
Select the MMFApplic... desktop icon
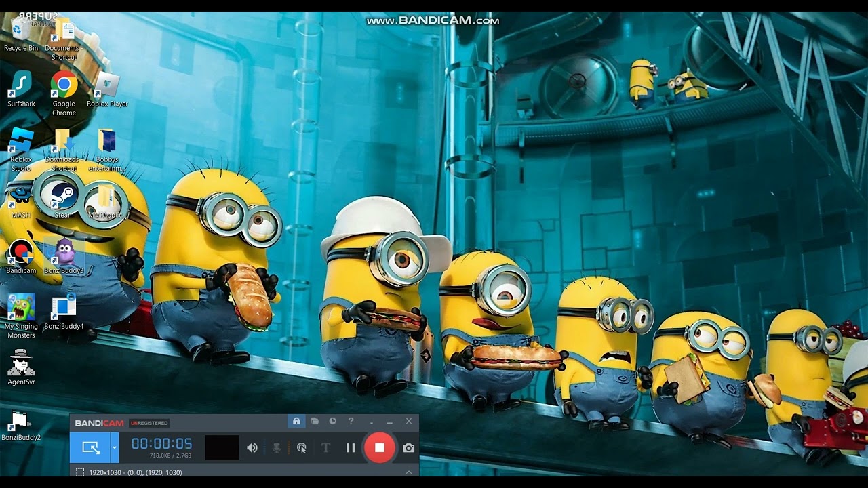tap(106, 200)
